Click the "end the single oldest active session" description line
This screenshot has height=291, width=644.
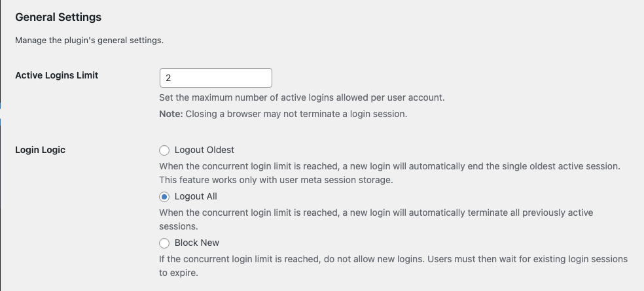tap(389, 166)
